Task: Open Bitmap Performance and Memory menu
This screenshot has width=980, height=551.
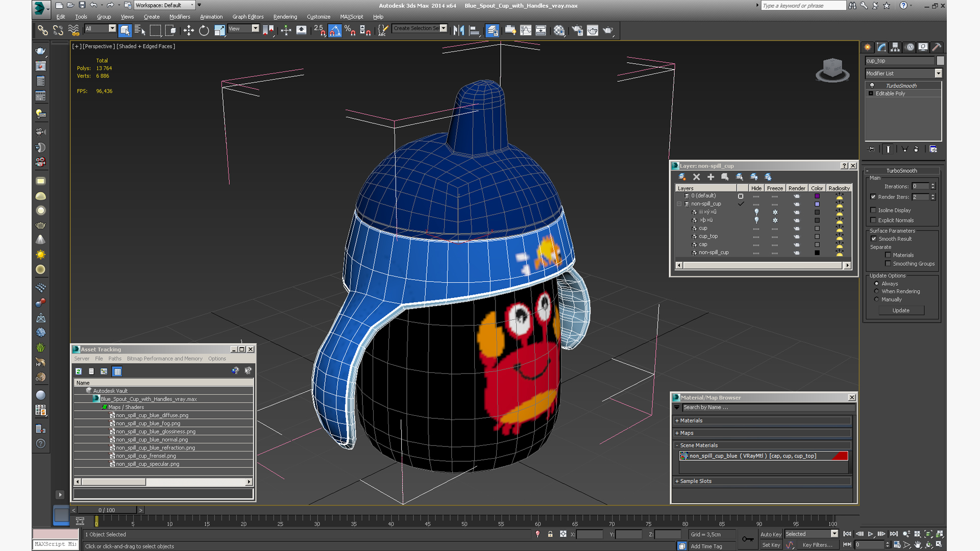Action: tap(164, 359)
